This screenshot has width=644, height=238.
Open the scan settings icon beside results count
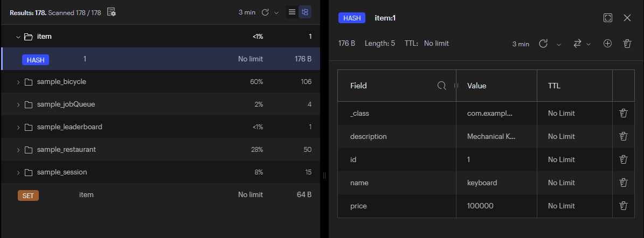112,12
